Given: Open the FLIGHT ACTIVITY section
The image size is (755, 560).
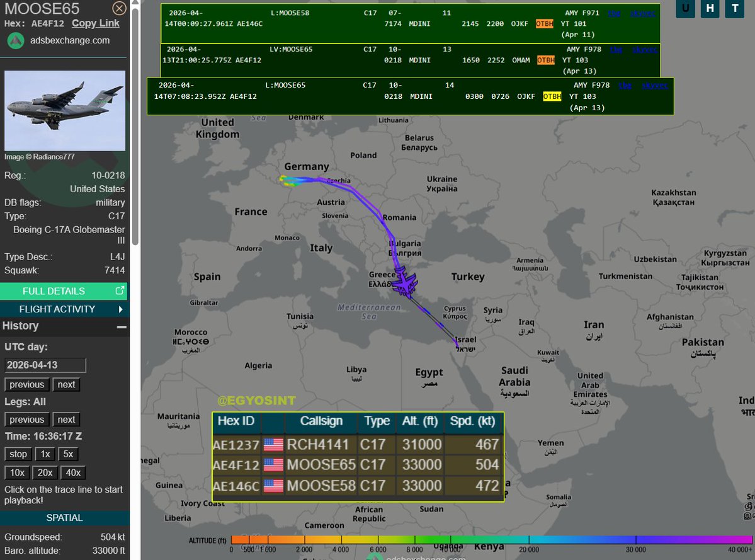Looking at the screenshot, I should (x=64, y=309).
